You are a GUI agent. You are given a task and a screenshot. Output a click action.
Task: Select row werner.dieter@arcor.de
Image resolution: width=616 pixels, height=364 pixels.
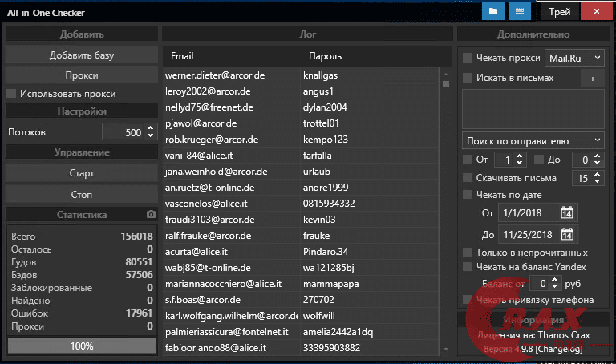point(301,75)
